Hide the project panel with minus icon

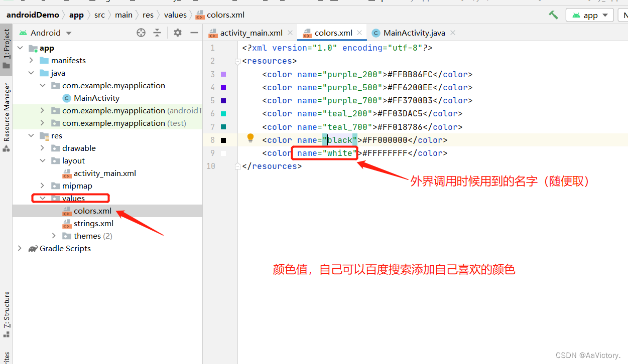pyautogui.click(x=194, y=33)
